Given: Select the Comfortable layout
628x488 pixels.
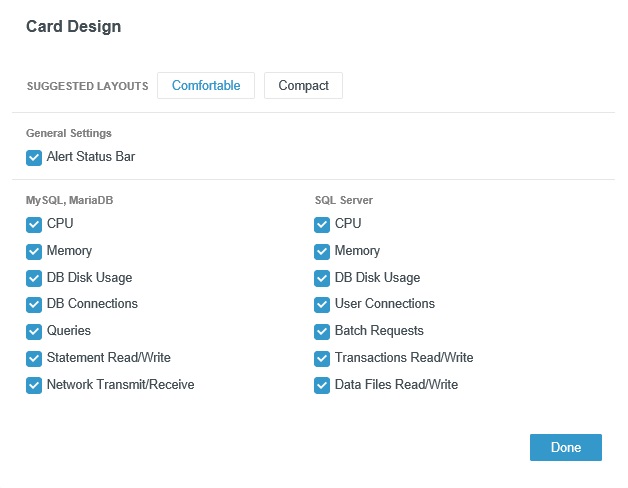Looking at the screenshot, I should point(206,85).
